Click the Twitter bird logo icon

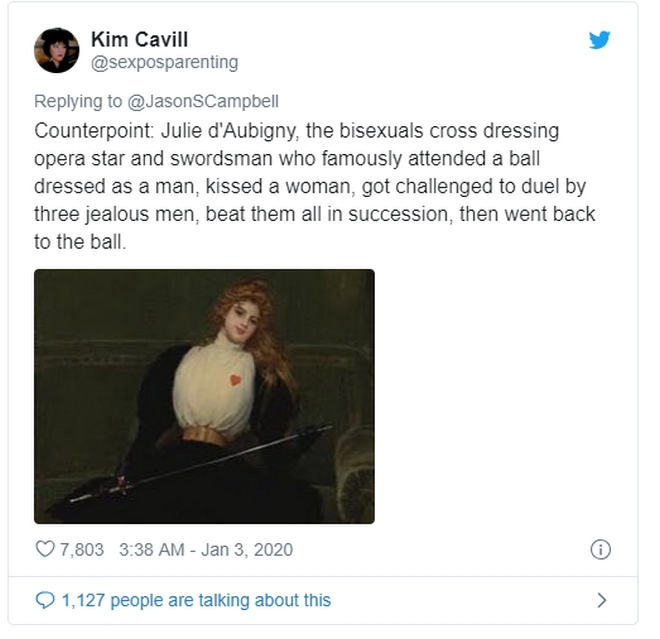pos(599,40)
